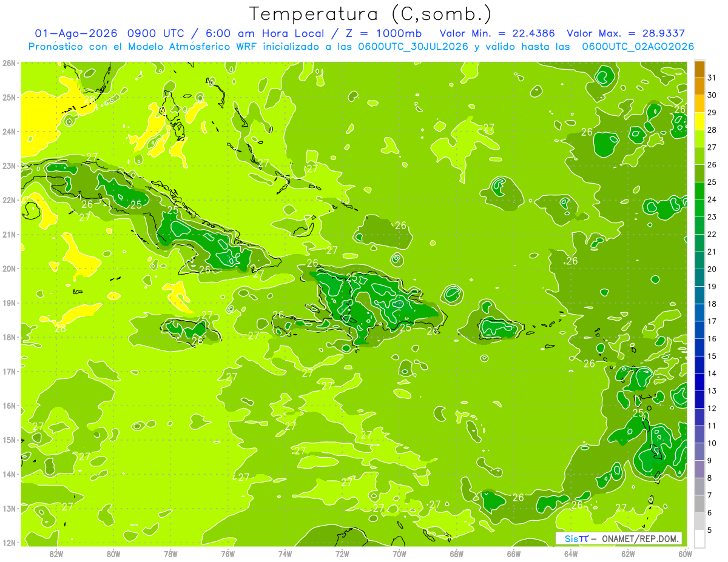This screenshot has height=562, width=728.
Task: Click color scale value 20
Action: click(712, 269)
